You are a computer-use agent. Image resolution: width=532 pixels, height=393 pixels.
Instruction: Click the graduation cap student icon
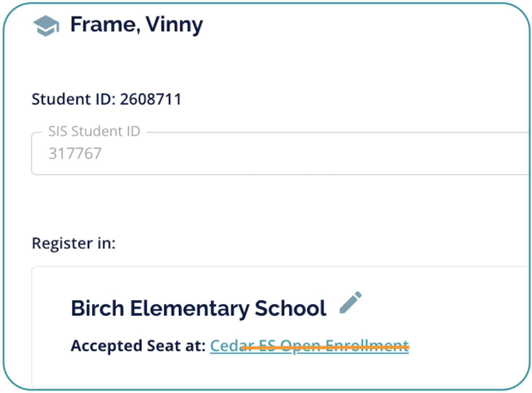click(46, 25)
